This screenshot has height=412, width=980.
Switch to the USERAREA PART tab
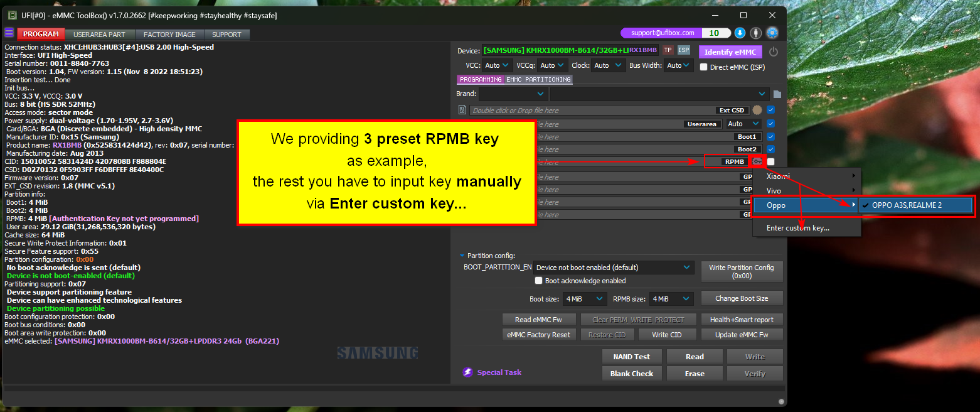(x=99, y=35)
